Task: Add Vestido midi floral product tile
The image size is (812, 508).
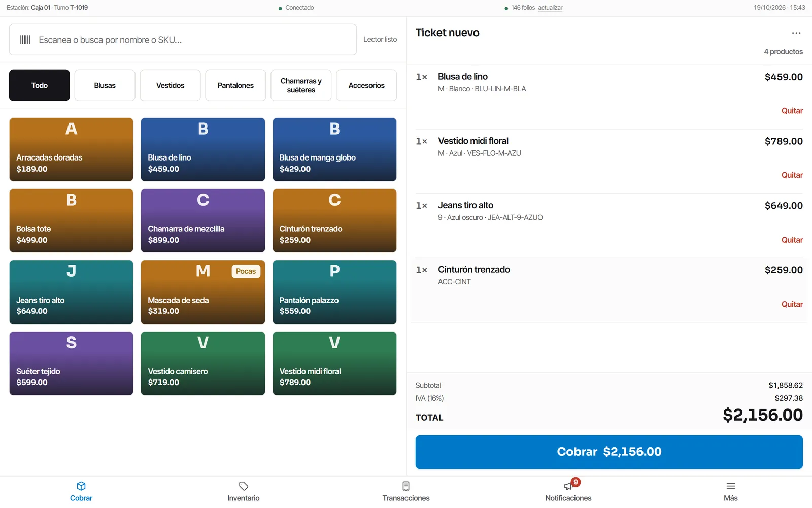Action: pyautogui.click(x=334, y=364)
